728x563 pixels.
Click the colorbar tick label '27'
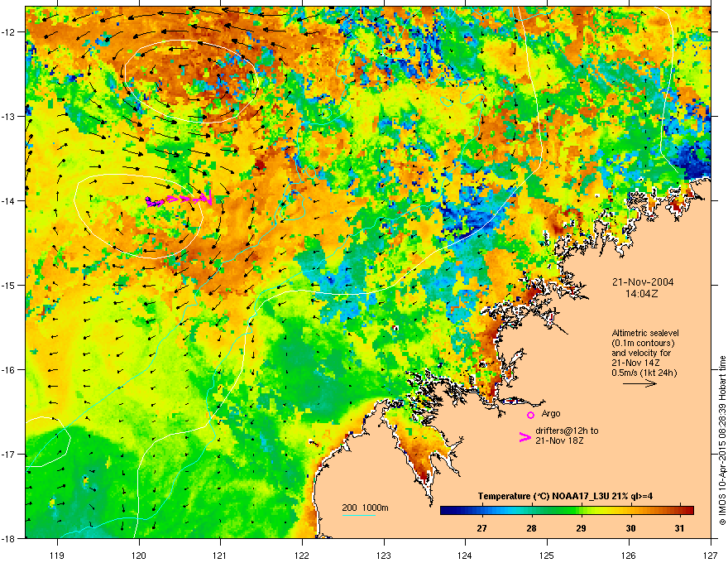482,528
